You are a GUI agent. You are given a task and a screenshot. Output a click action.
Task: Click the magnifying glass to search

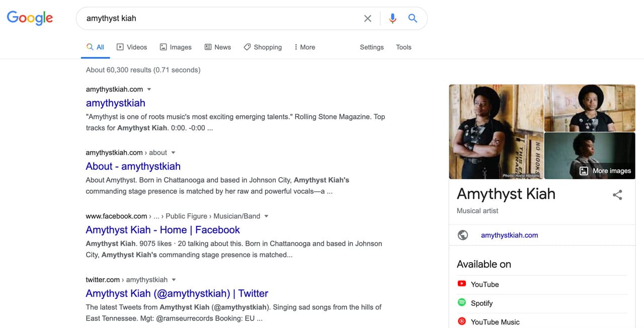click(x=413, y=18)
